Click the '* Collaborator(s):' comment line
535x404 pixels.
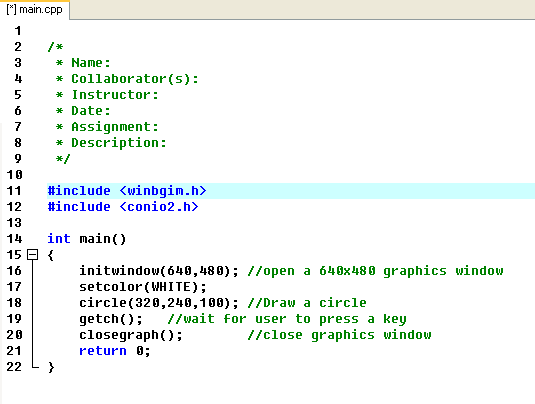[127, 79]
